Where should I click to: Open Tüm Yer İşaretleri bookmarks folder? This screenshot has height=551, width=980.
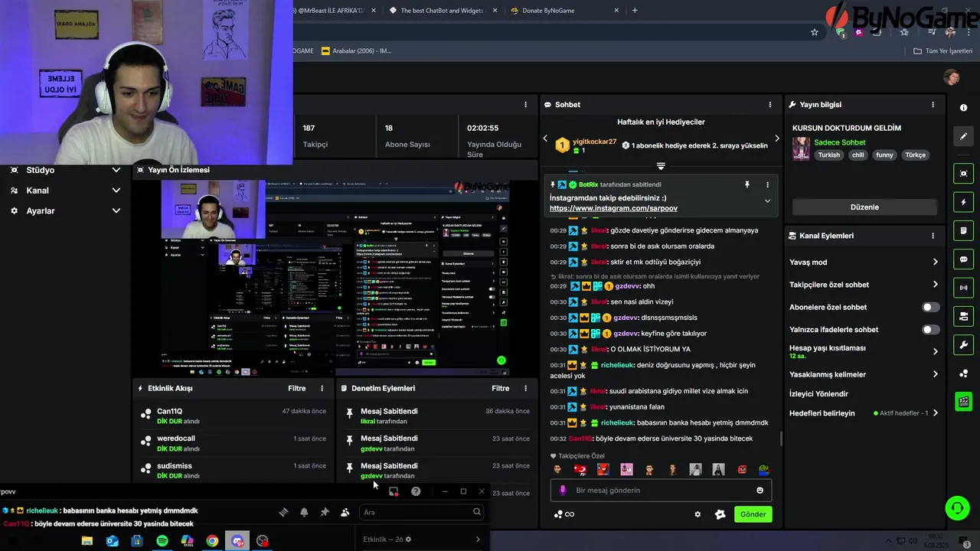coord(943,51)
